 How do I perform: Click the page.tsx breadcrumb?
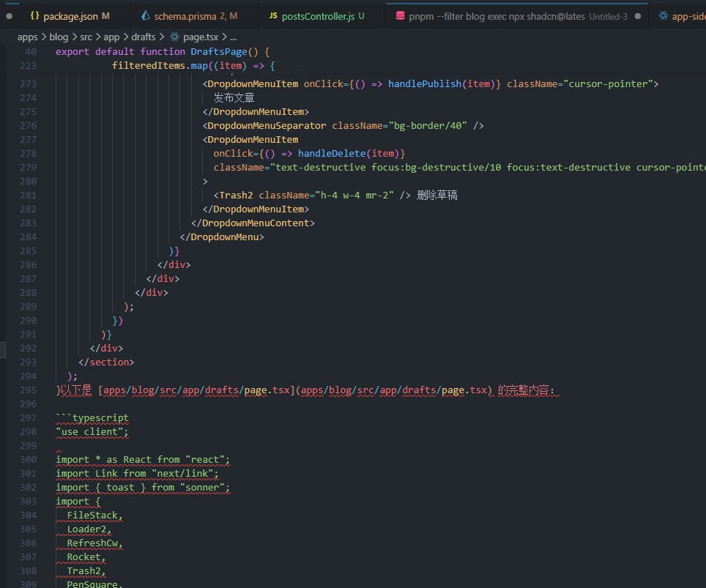click(x=201, y=37)
